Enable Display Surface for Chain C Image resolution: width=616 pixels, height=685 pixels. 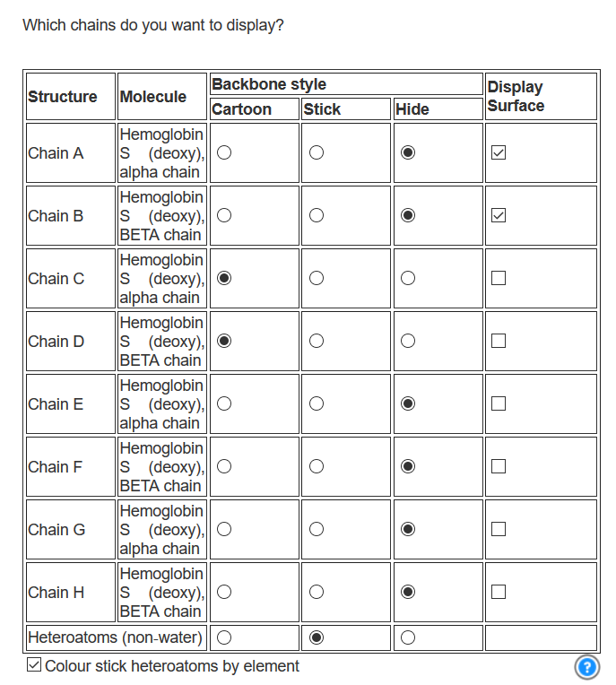point(499,278)
